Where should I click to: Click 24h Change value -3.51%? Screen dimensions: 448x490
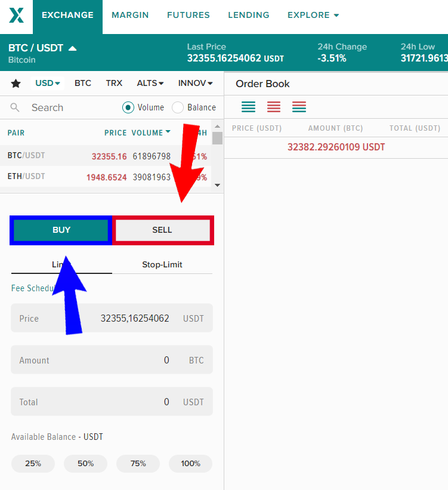[332, 58]
